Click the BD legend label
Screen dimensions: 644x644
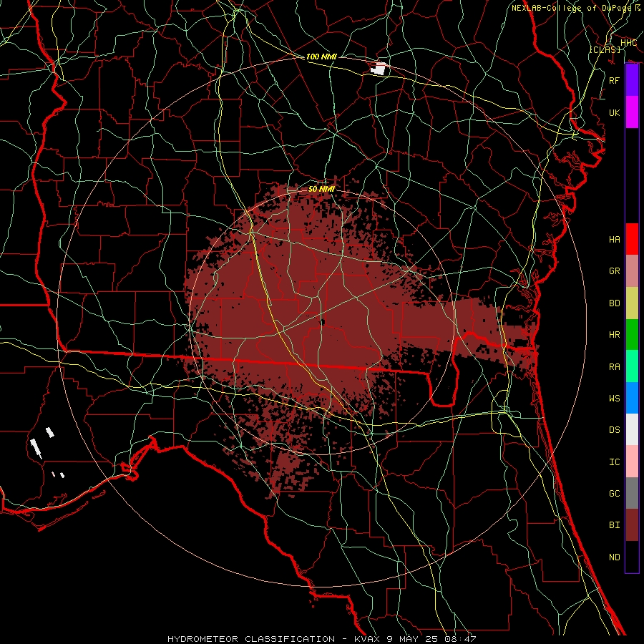coord(614,303)
